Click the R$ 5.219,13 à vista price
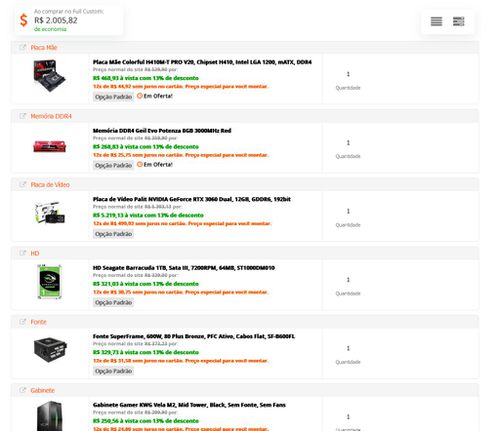The height and width of the screenshot is (431, 500). click(x=148, y=215)
